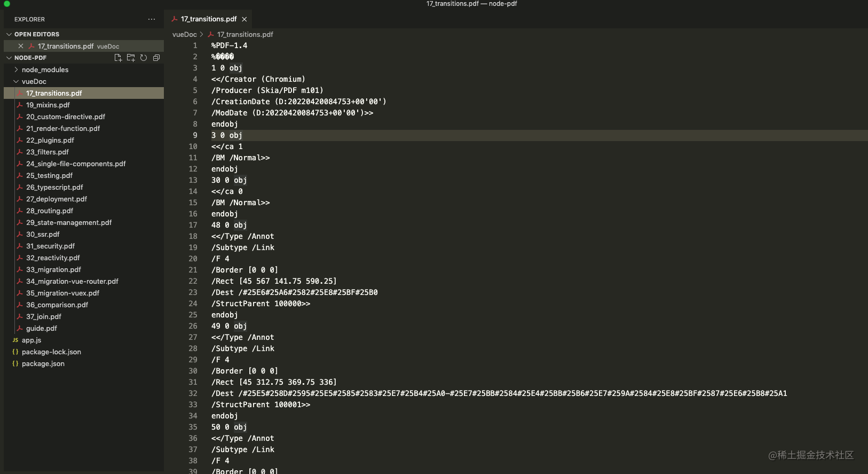This screenshot has width=868, height=474.
Task: Refresh the explorer file tree
Action: coord(144,58)
